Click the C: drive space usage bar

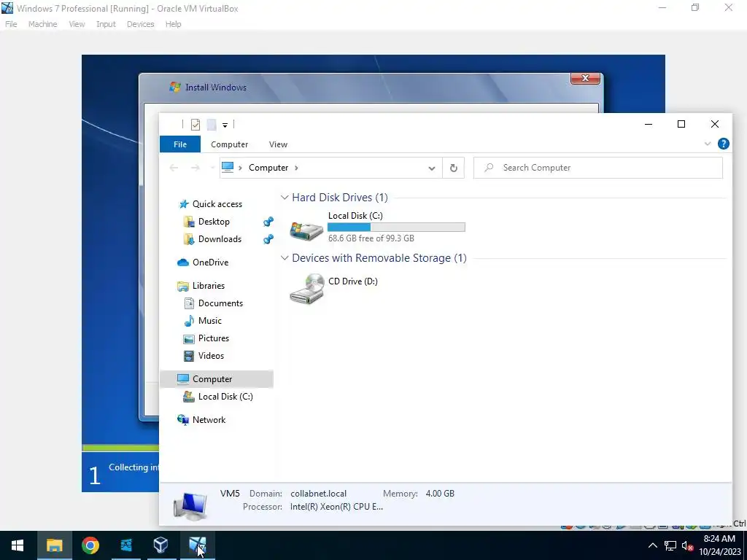(x=396, y=227)
